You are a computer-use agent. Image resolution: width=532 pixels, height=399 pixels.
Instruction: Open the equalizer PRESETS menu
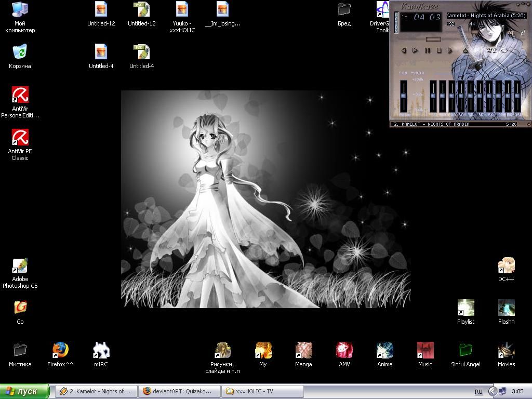tap(513, 73)
